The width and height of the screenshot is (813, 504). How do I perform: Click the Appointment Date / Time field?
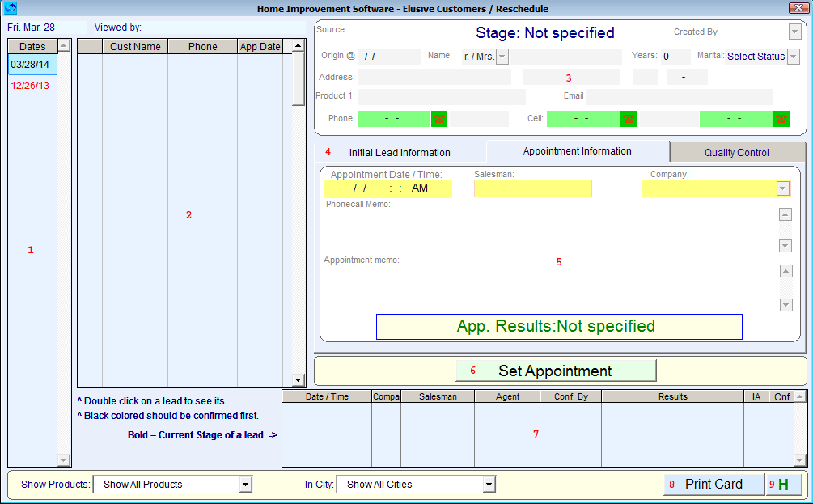click(x=387, y=188)
